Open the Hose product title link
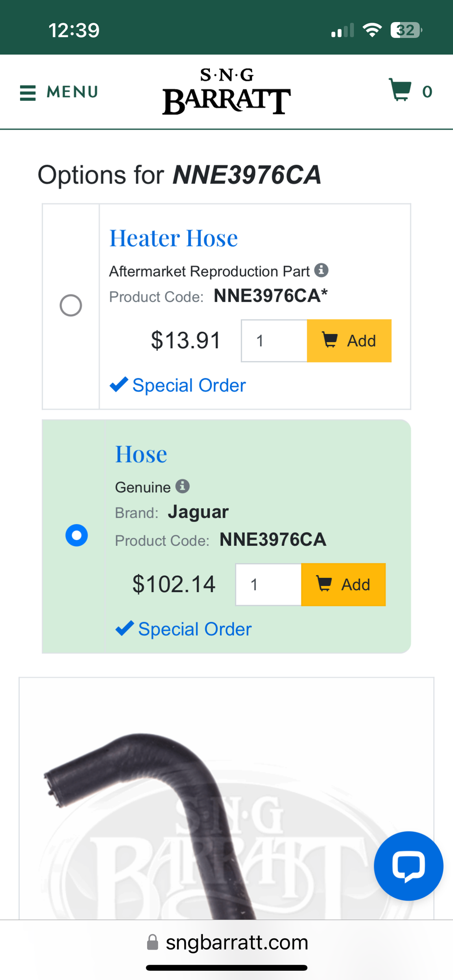The height and width of the screenshot is (980, 453). click(x=141, y=455)
